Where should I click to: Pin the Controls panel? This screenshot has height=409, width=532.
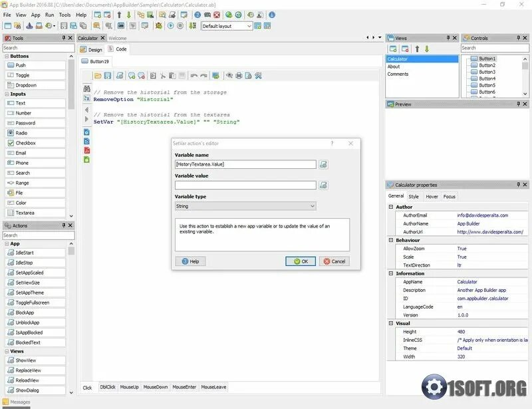(x=518, y=38)
